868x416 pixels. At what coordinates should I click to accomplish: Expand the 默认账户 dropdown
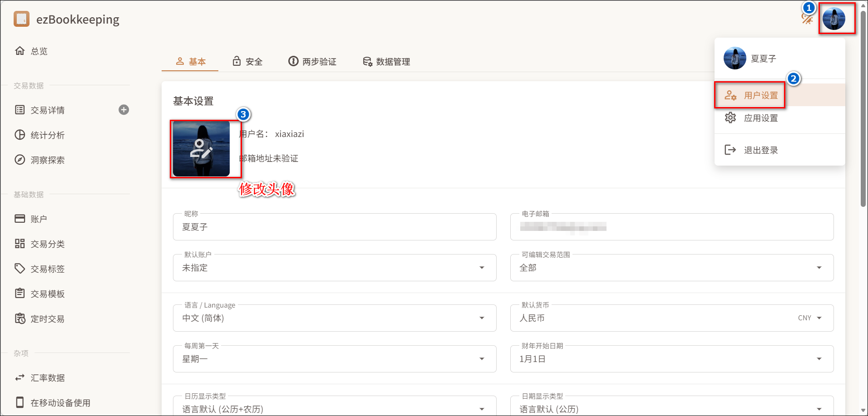click(x=334, y=268)
